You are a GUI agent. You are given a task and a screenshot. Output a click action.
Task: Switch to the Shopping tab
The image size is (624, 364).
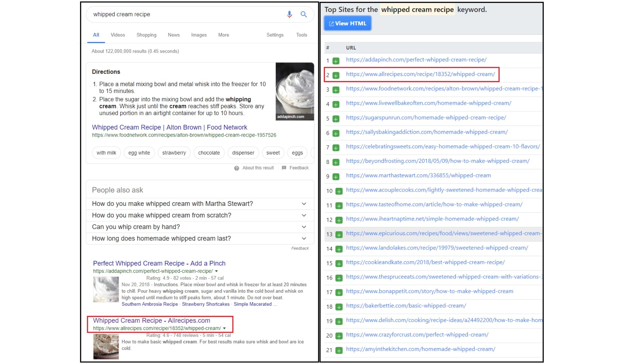click(x=146, y=35)
